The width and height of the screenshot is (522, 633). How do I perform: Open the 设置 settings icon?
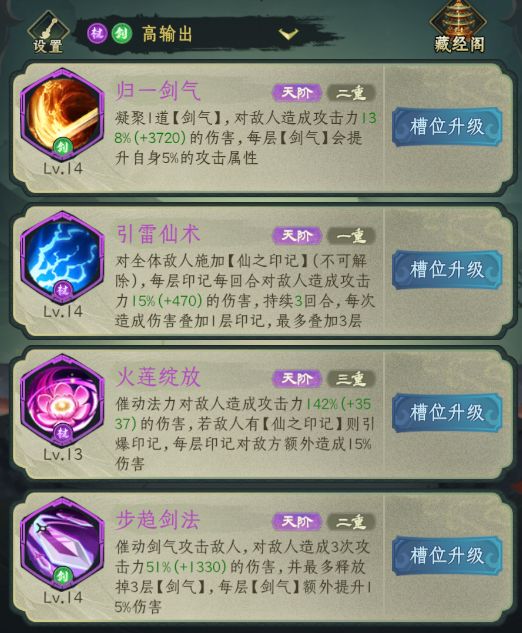48,33
